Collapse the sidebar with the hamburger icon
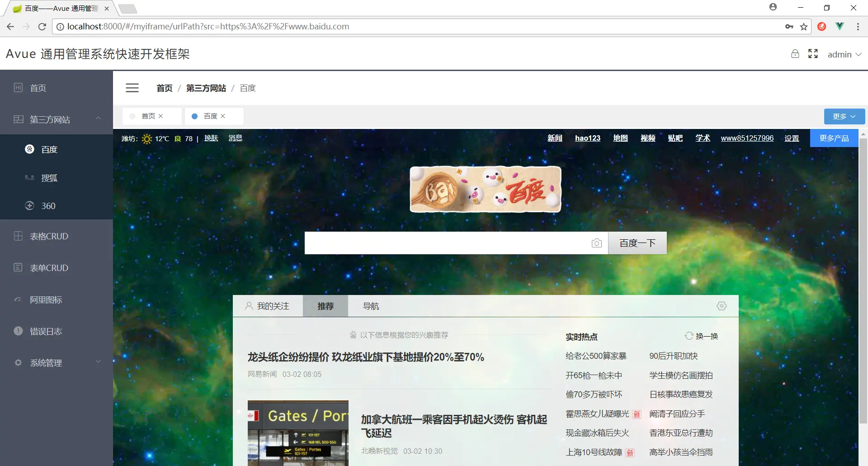The width and height of the screenshot is (868, 466). click(132, 88)
